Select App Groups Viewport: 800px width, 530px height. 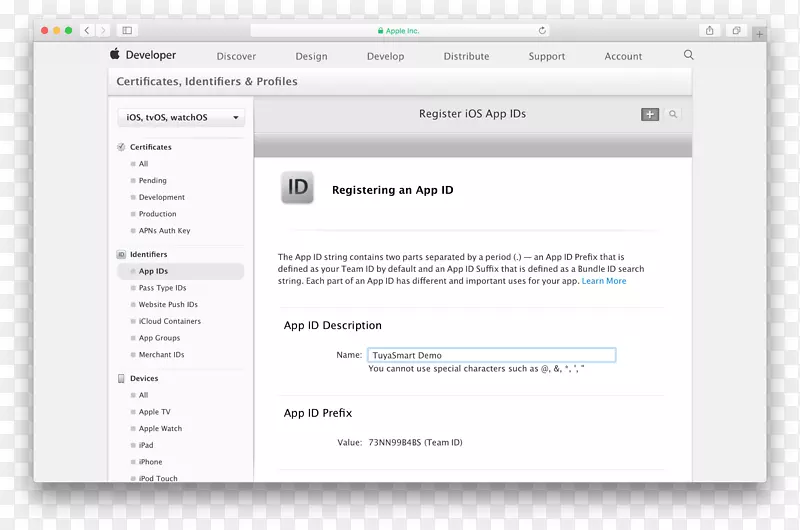tap(159, 338)
